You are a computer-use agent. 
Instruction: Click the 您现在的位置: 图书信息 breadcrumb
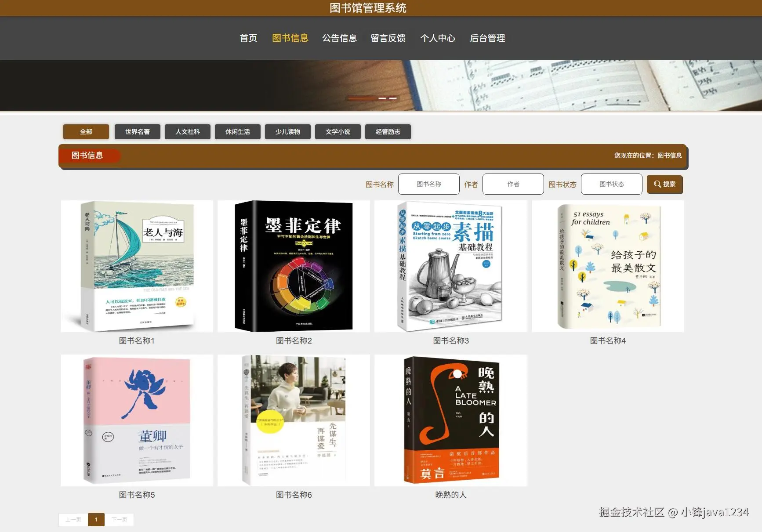(x=648, y=156)
